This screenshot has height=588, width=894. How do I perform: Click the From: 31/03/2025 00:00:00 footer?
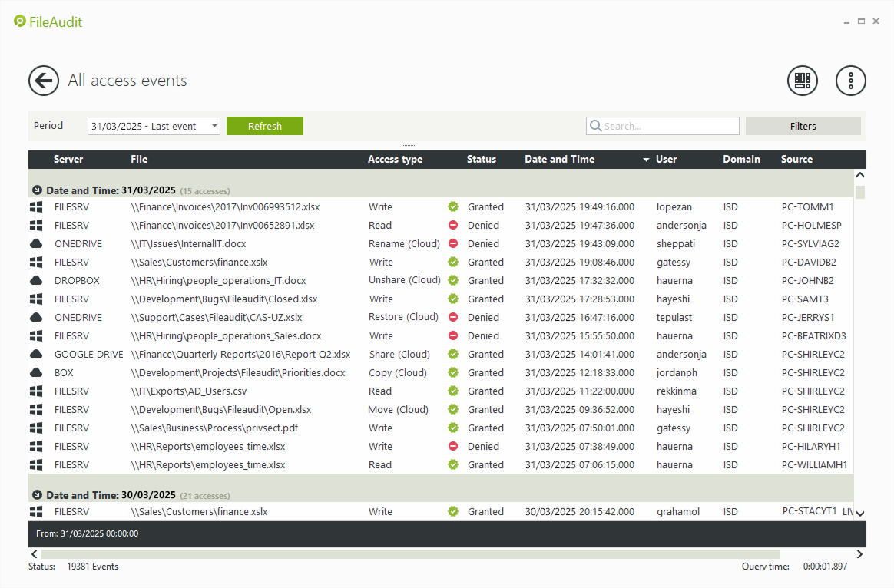pos(88,533)
